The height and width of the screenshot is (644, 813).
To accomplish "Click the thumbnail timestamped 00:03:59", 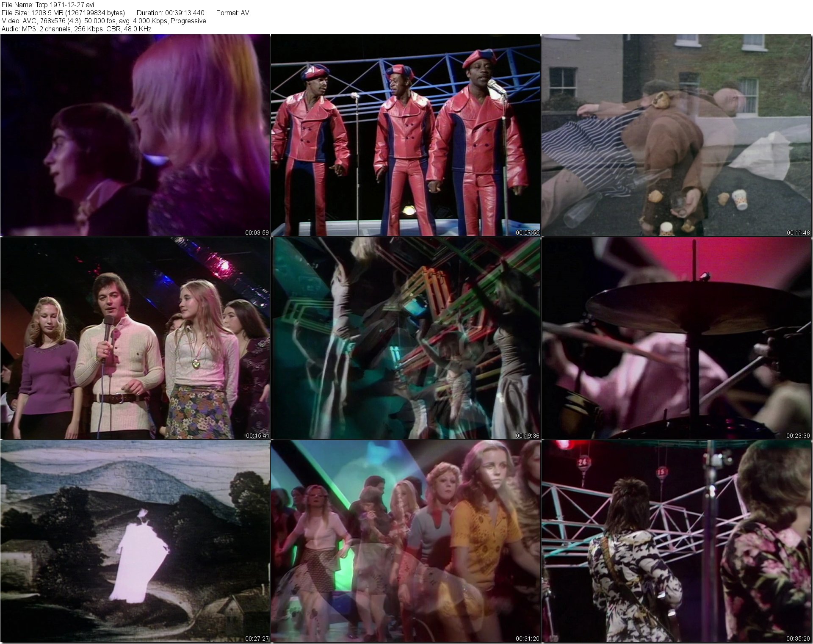I will [x=135, y=135].
